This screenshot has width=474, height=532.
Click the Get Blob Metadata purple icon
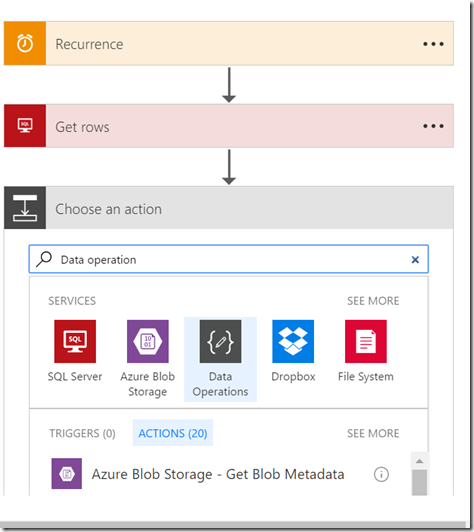(67, 474)
